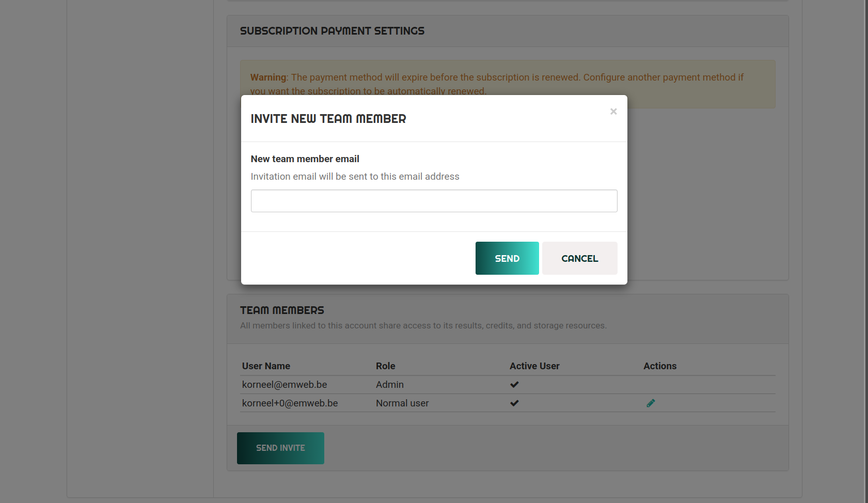
Task: Click the Subscription Payment Settings heading
Action: [x=332, y=31]
